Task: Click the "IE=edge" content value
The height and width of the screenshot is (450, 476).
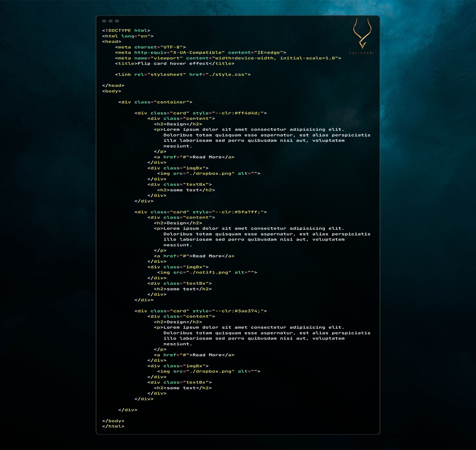Action: click(x=268, y=53)
